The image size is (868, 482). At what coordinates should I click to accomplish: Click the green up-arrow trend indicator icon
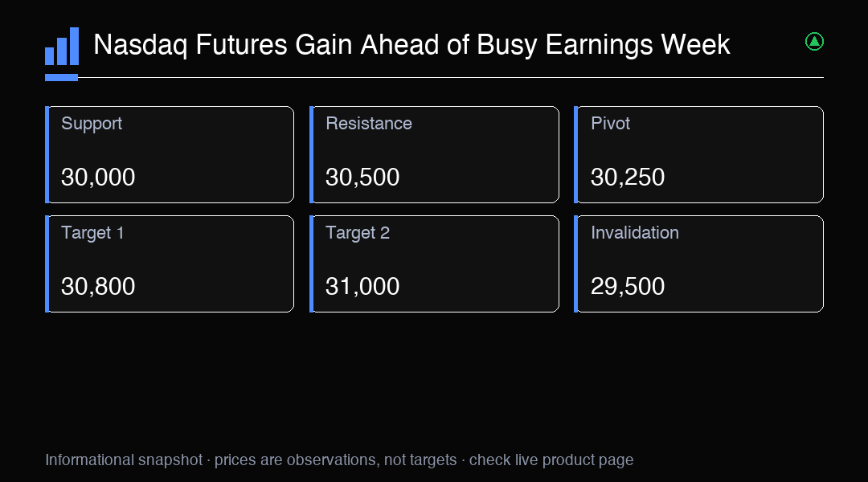coord(813,42)
